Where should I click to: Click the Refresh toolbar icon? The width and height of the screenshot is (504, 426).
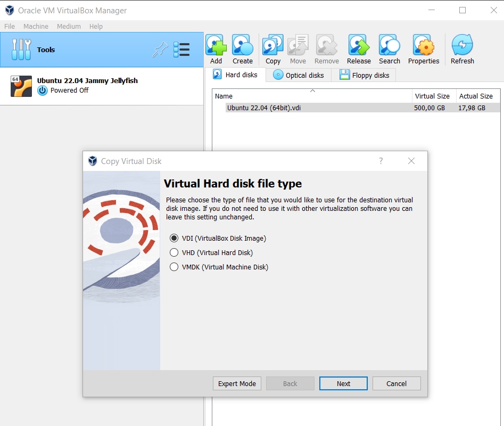coord(462,49)
